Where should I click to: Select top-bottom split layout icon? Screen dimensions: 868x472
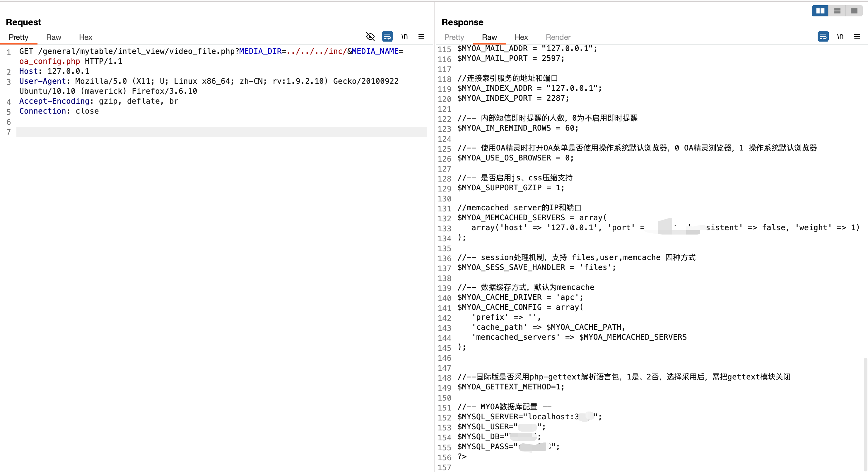837,11
